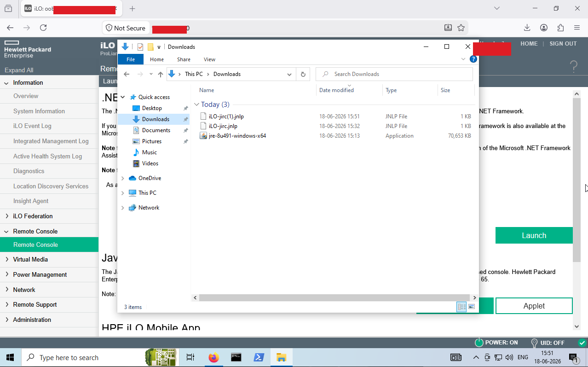The height and width of the screenshot is (367, 588).
Task: Refresh the Downloads folder view
Action: (x=303, y=74)
